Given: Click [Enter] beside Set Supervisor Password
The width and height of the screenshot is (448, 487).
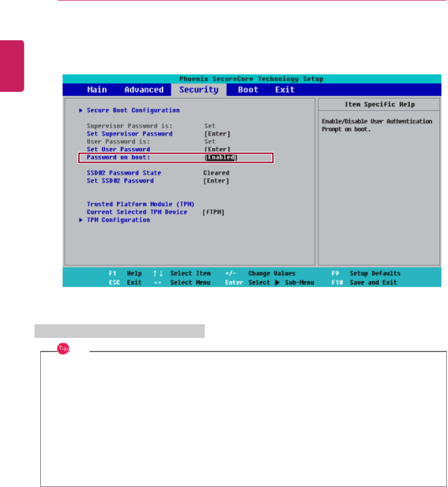Looking at the screenshot, I should (217, 134).
